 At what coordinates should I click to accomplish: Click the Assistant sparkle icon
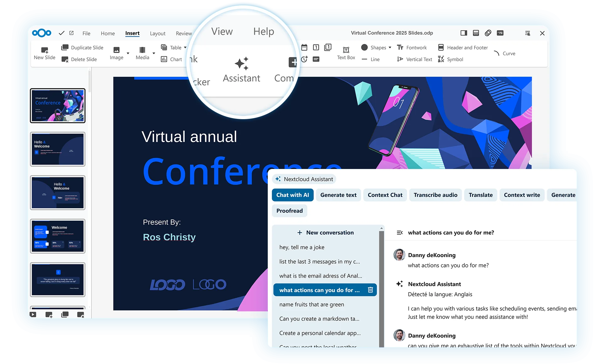(241, 64)
